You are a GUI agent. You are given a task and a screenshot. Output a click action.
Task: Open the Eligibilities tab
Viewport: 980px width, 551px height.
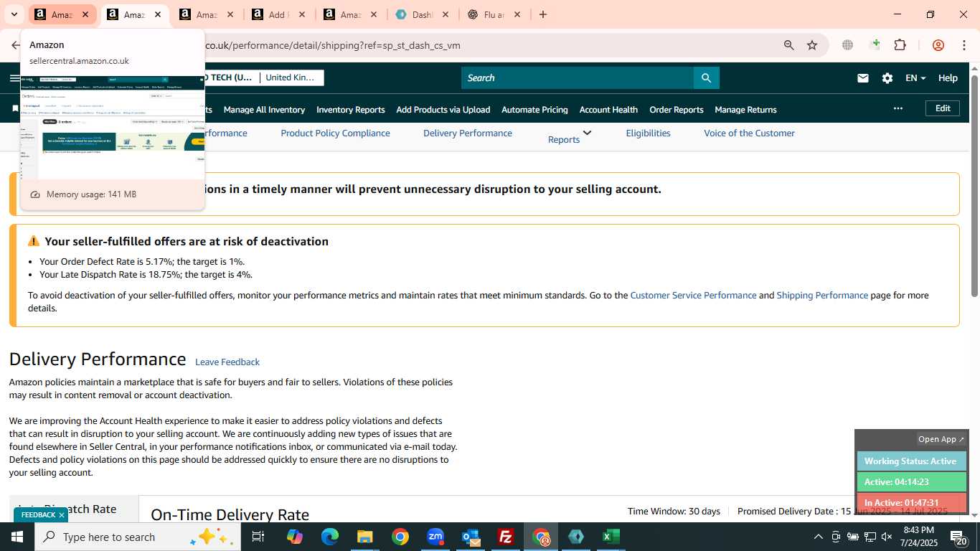pos(648,133)
